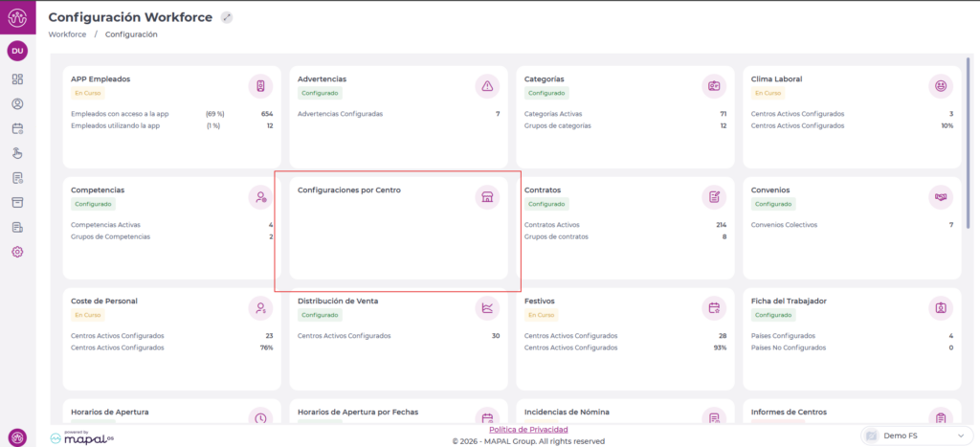Click the Festivos calendar icon
This screenshot has width=980, height=447.
click(x=714, y=307)
